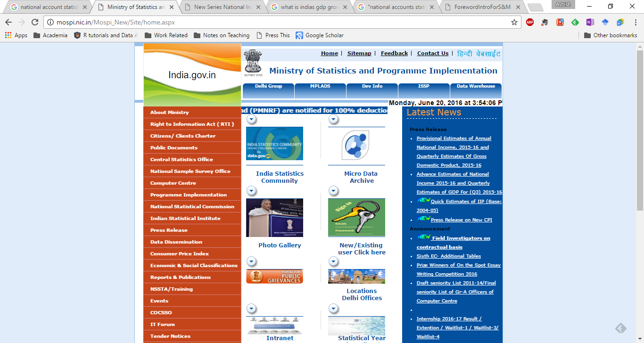This screenshot has height=343, width=644.
Task: Click the OneNote Clipper extension icon
Action: point(590,22)
